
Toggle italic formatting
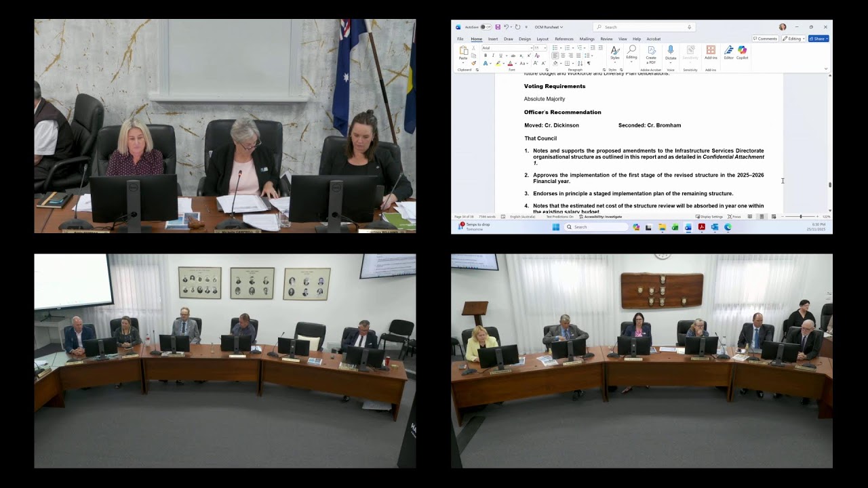coord(493,56)
